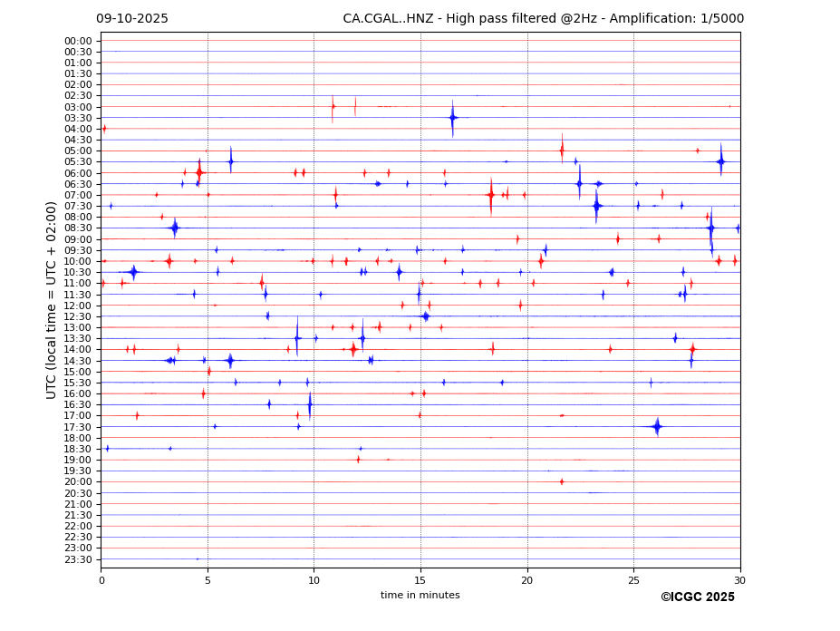Click the red event on 20:00 trace
Screen dimensions: 840x631
click(562, 481)
